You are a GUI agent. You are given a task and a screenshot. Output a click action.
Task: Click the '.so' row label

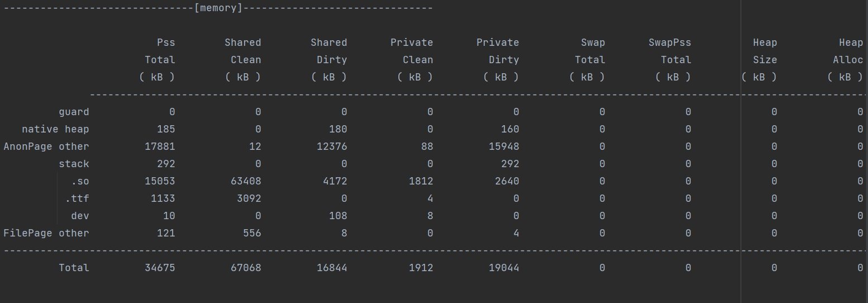pos(80,181)
